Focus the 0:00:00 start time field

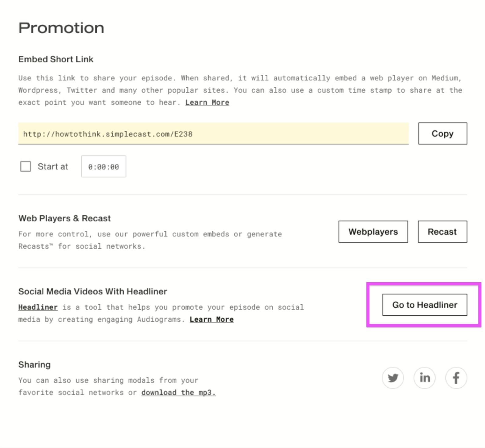[104, 167]
